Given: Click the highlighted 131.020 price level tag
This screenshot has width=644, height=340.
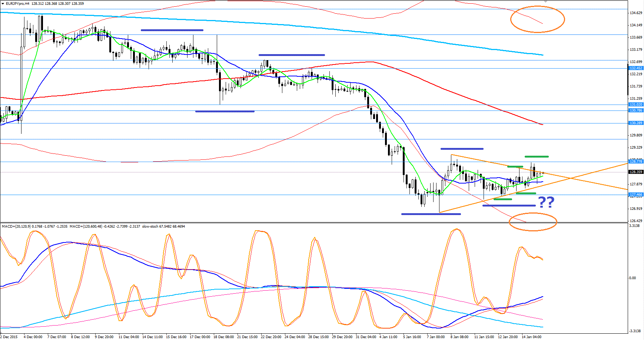Looking at the screenshot, I should click(x=636, y=105).
